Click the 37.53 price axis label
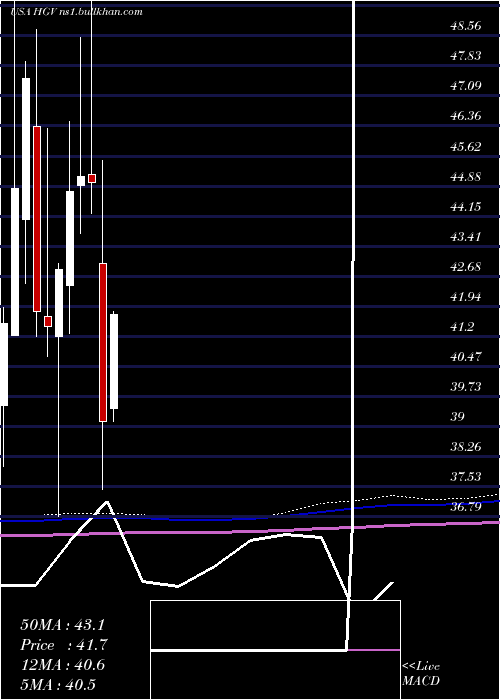The image size is (500, 700). coord(466,477)
